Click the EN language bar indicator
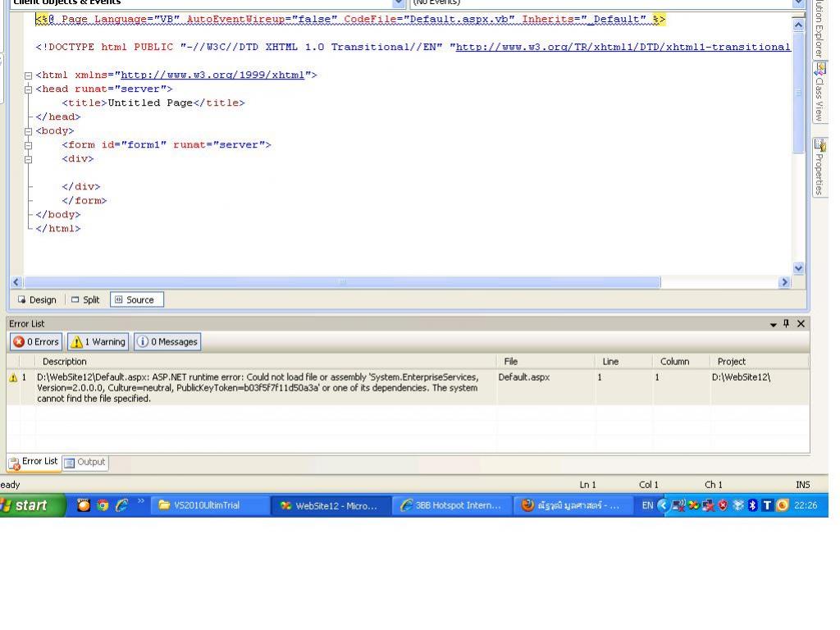This screenshot has width=840, height=630. click(647, 505)
